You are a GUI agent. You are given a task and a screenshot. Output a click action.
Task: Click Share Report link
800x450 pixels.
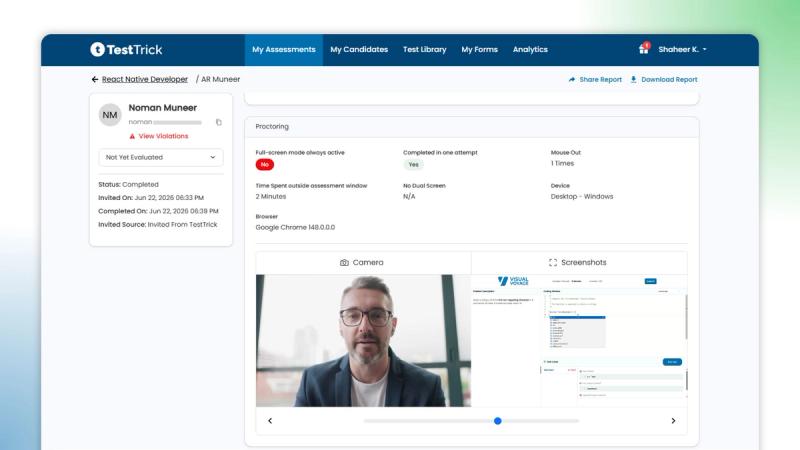click(601, 80)
